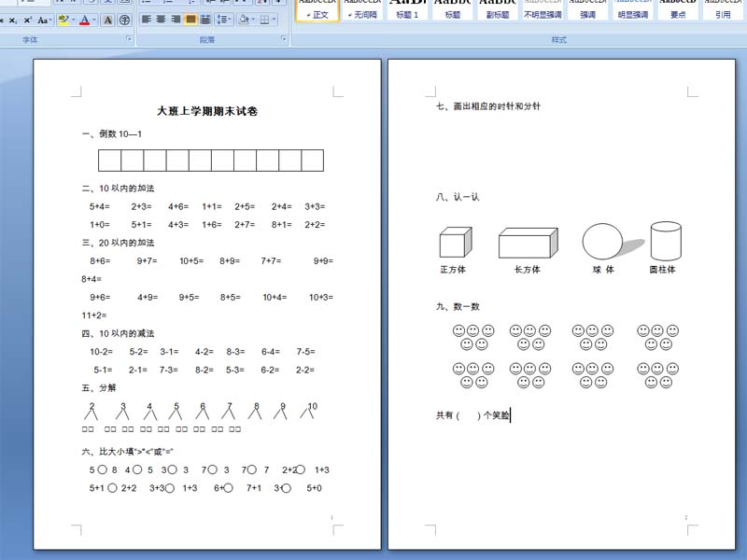Open the 段落 paragraph dialog launcher

coord(284,38)
